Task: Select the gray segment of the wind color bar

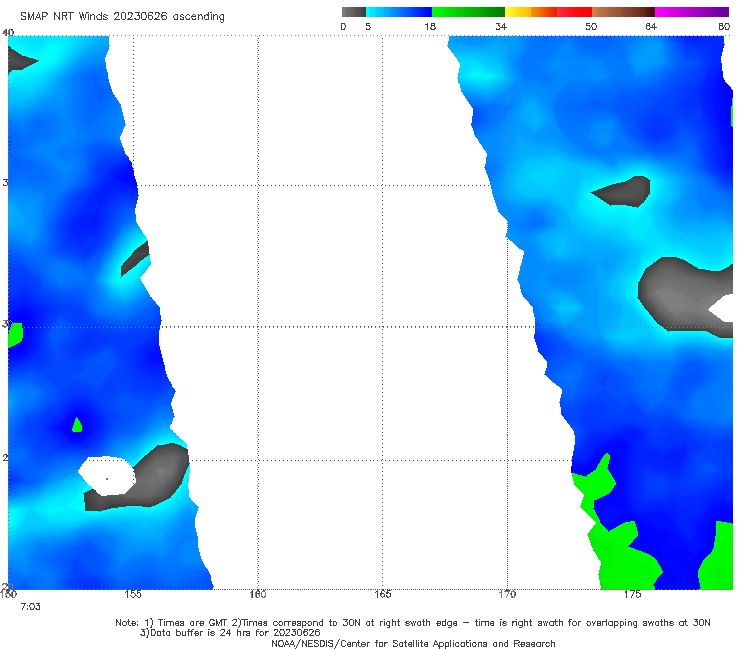Action: point(354,12)
